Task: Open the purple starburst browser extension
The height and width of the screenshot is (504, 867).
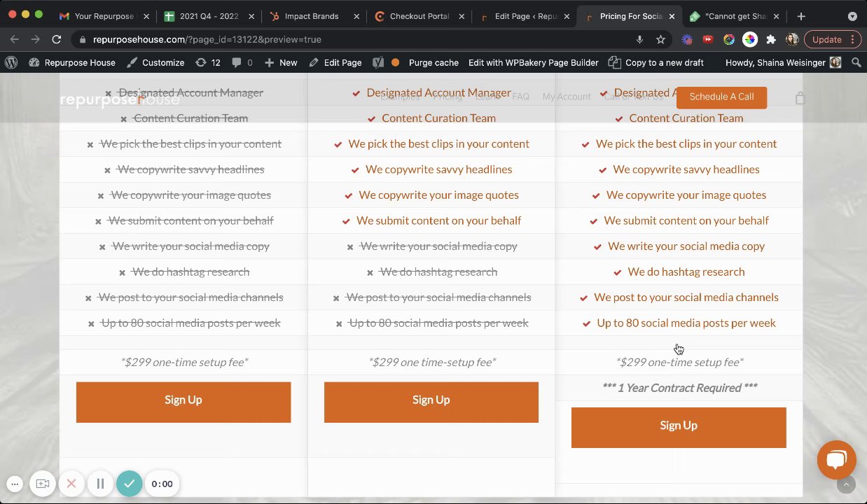Action: 687,40
